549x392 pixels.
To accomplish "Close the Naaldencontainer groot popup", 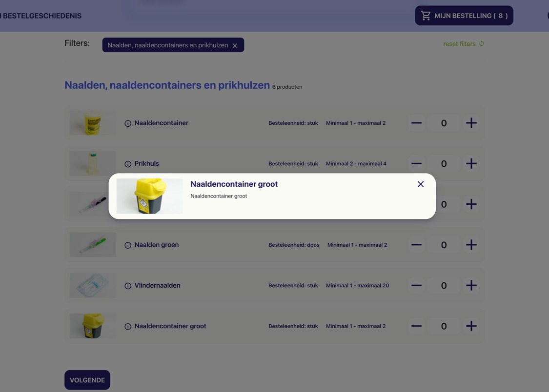I will (x=420, y=184).
